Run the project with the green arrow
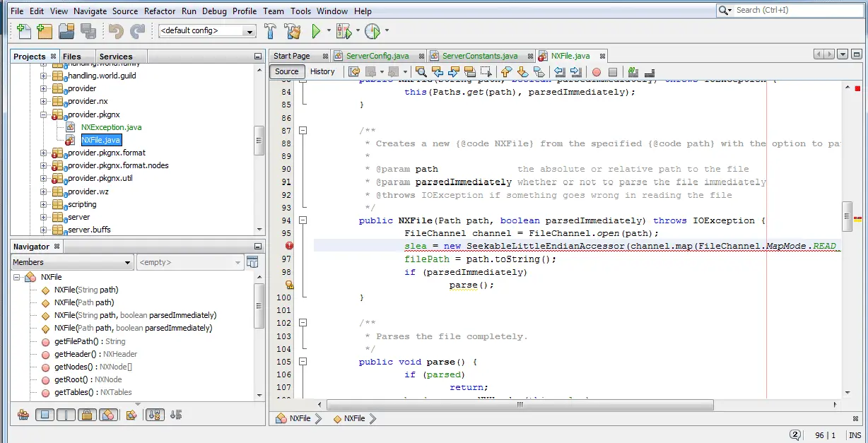Viewport: 868px width, 443px height. click(x=316, y=31)
